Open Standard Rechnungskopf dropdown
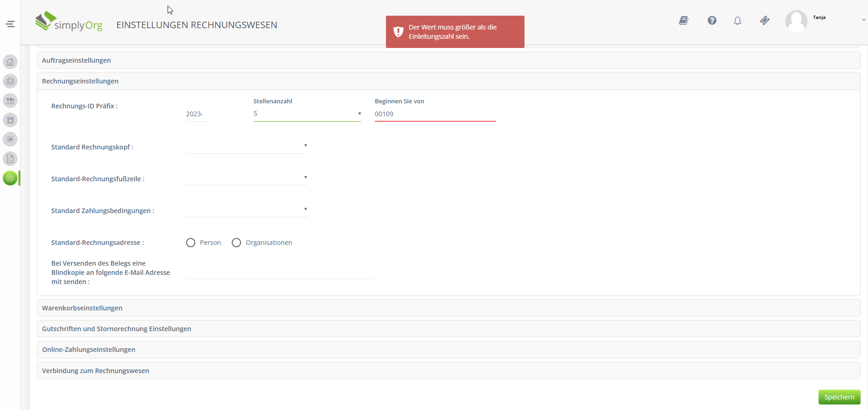The height and width of the screenshot is (410, 868). tap(246, 146)
